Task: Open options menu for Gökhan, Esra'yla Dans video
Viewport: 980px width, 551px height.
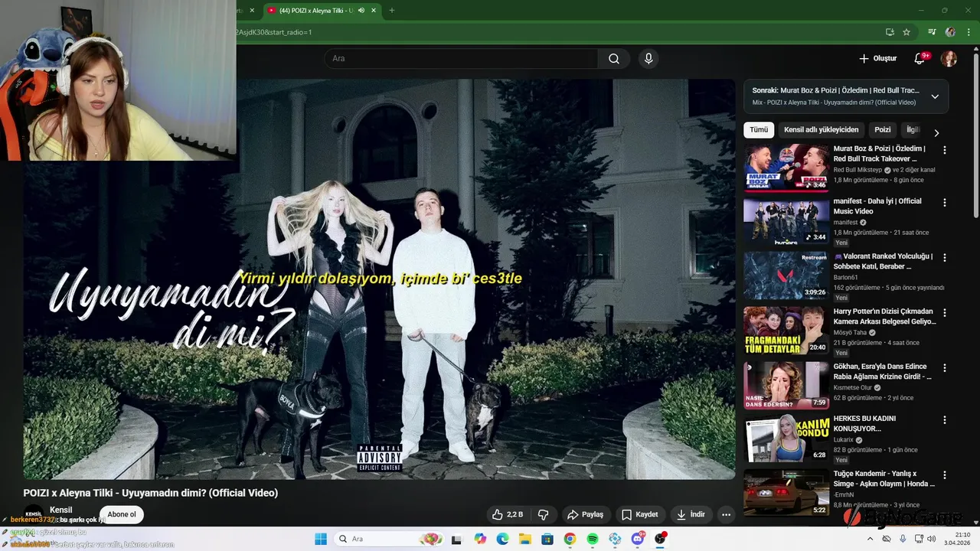Action: click(944, 367)
